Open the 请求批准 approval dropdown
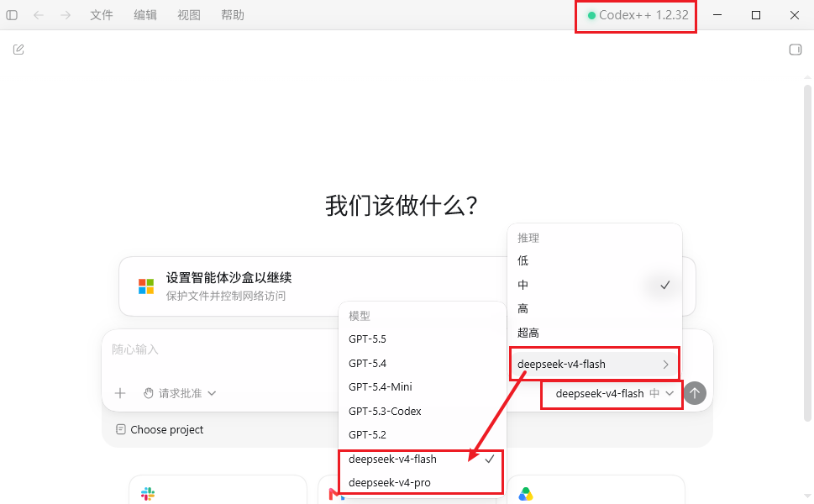This screenshot has height=504, width=814. pos(180,393)
